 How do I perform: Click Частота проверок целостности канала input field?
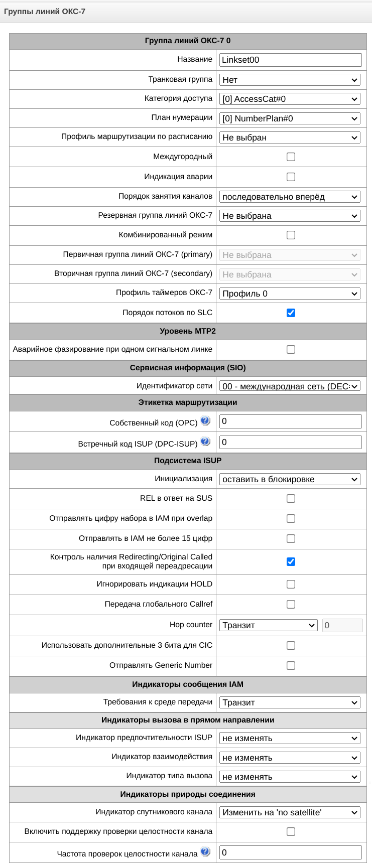point(290,852)
